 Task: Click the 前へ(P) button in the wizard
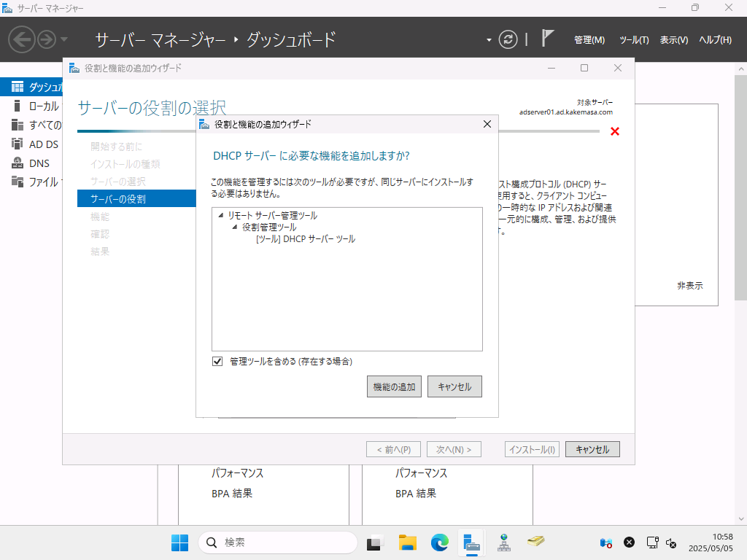click(x=393, y=449)
